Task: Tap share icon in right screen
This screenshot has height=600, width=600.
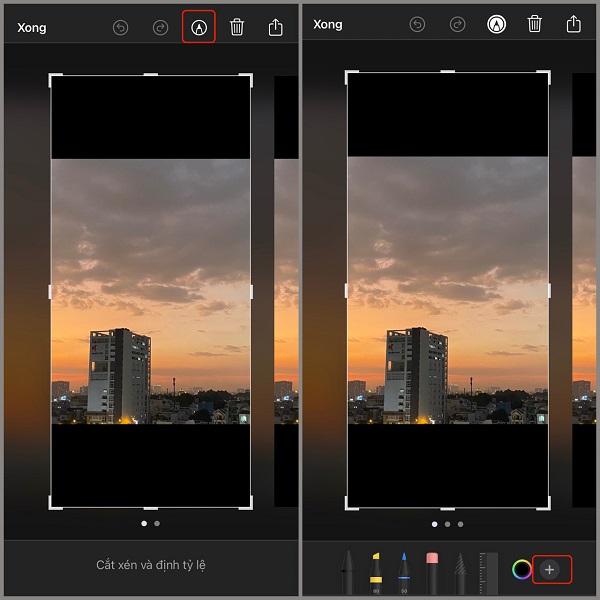Action: pyautogui.click(x=573, y=24)
